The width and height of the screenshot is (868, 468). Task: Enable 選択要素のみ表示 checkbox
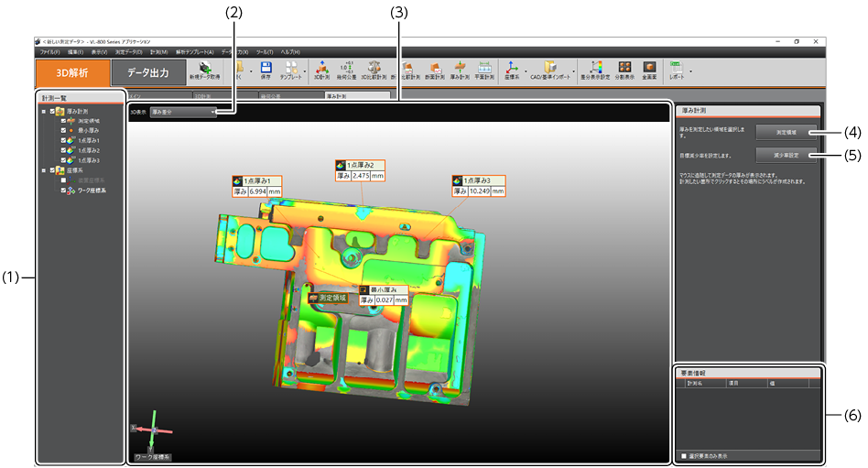click(x=682, y=455)
